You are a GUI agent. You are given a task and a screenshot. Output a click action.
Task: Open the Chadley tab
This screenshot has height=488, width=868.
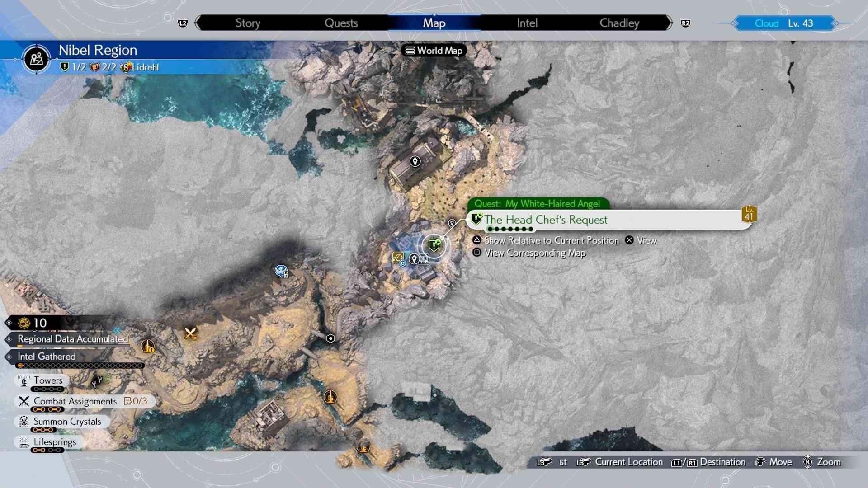click(619, 23)
